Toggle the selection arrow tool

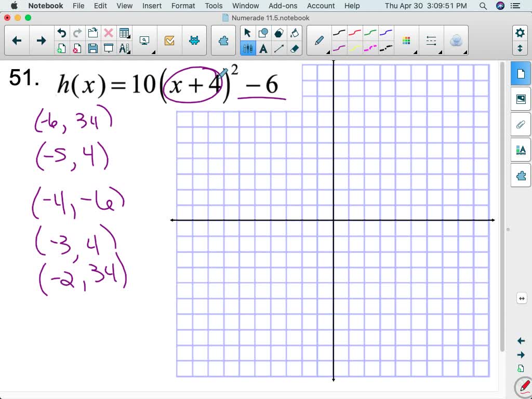coord(248,32)
